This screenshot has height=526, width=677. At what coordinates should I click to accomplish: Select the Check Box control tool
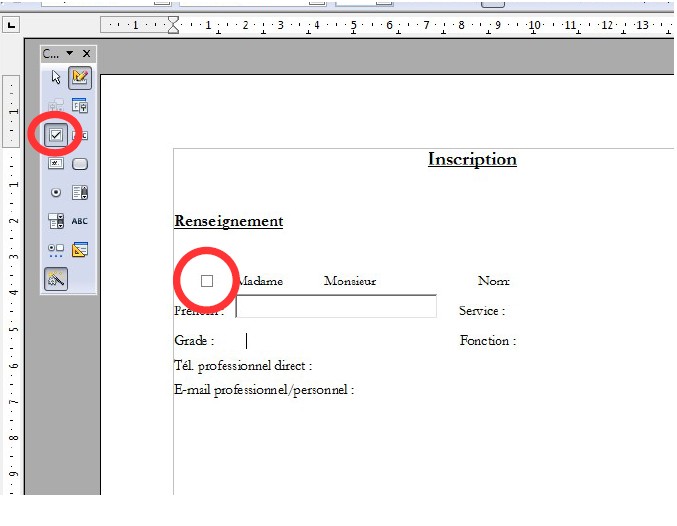pos(56,135)
